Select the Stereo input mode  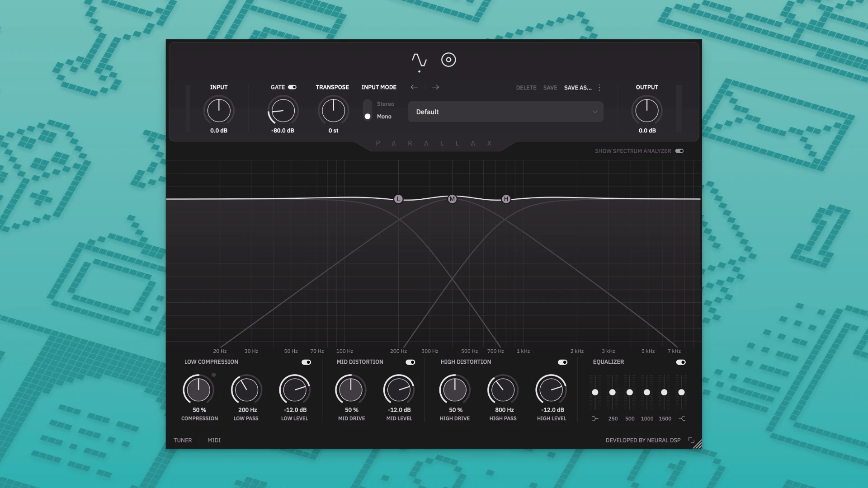(367, 104)
